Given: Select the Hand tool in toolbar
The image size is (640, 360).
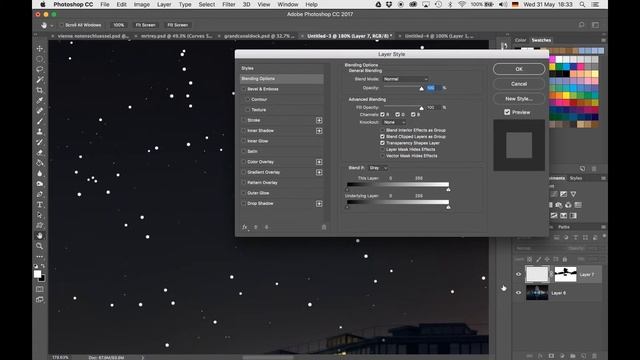Looking at the screenshot, I should point(40,236).
